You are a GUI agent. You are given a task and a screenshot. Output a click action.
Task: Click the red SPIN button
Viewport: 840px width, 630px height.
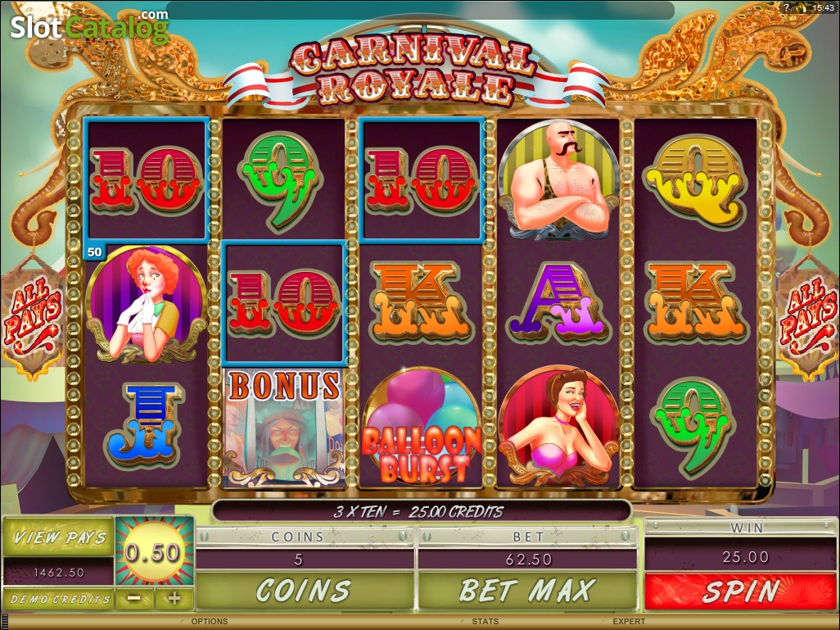[x=741, y=591]
